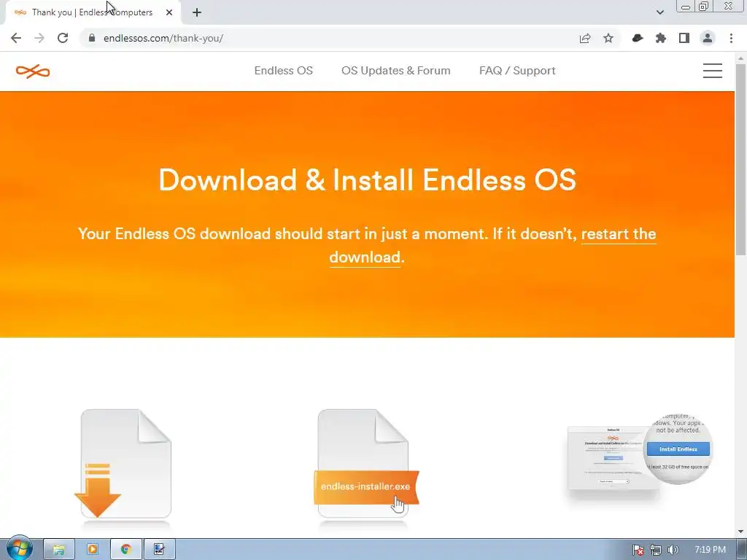Expand the tab search dropdown arrow
747x560 pixels.
[x=659, y=12]
